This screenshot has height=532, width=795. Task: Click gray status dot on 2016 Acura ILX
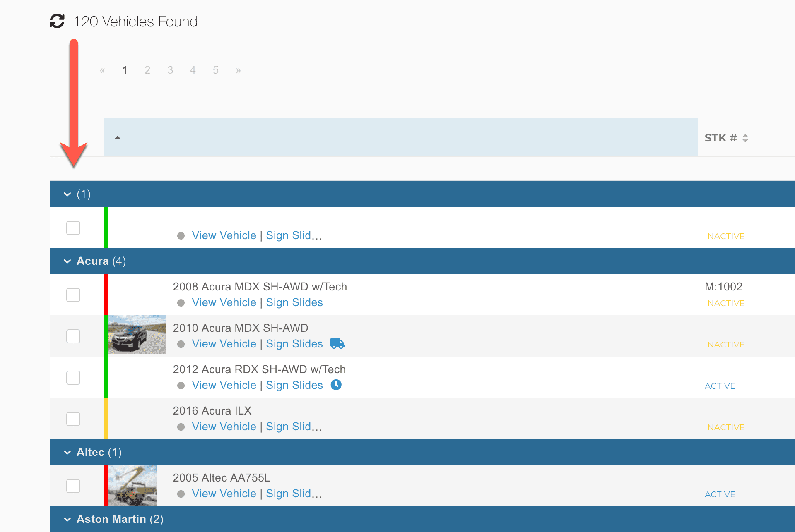181,427
